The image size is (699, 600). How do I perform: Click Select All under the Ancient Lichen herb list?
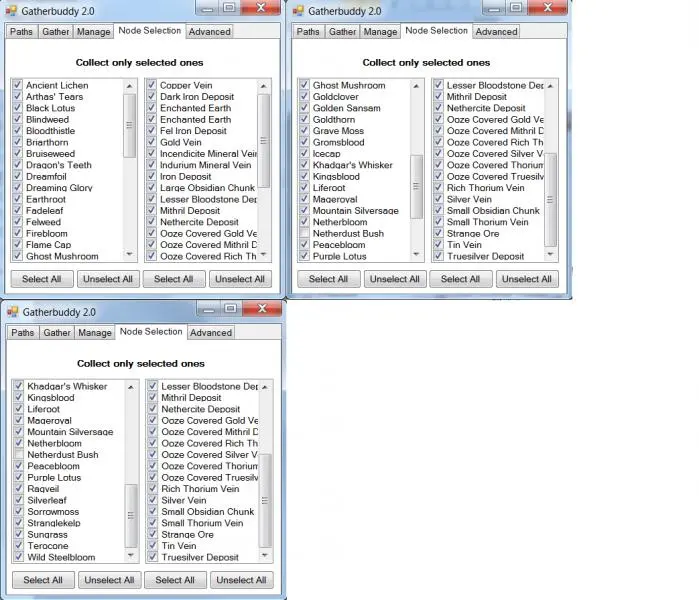click(42, 279)
